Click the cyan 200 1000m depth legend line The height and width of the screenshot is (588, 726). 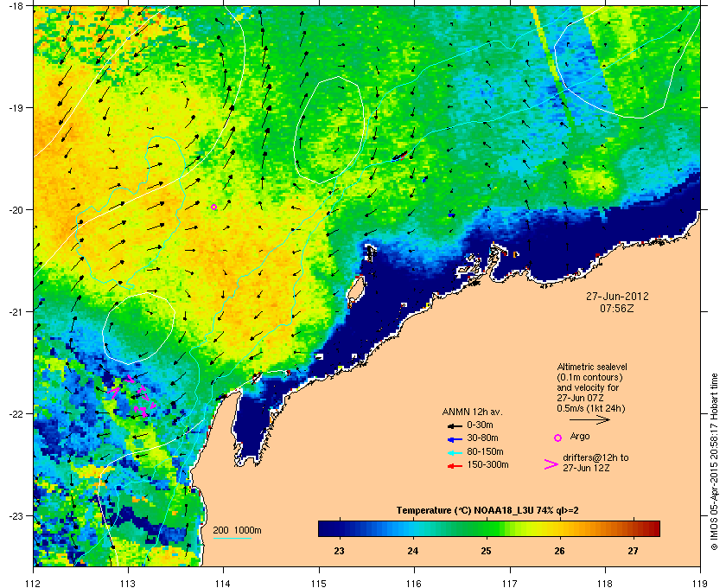click(232, 539)
